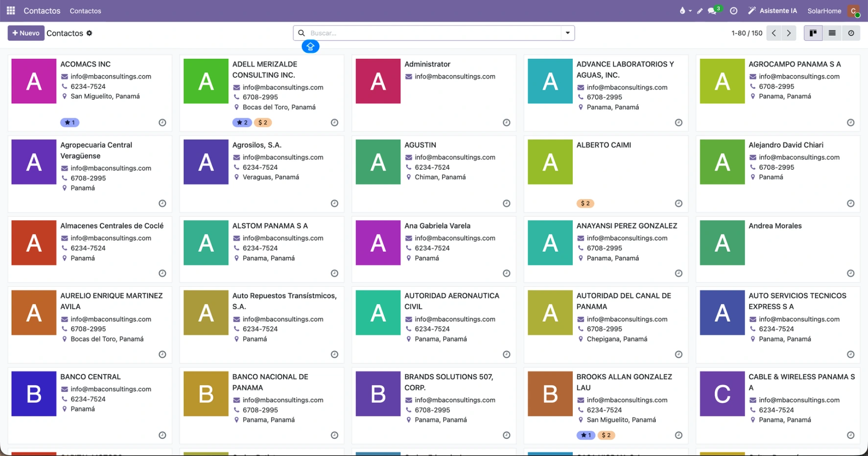Click dollar badge on ALBERTO CAIMI card
The image size is (868, 456).
586,204
